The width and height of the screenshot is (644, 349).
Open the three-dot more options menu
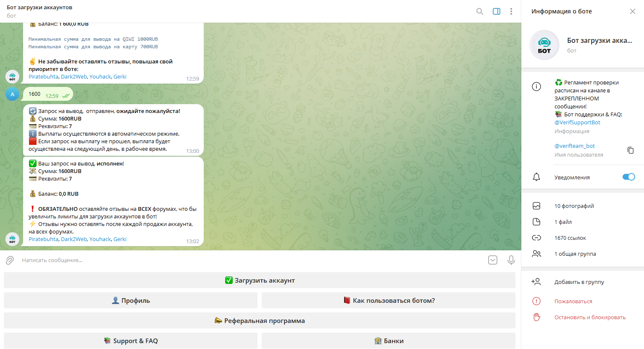tap(511, 11)
